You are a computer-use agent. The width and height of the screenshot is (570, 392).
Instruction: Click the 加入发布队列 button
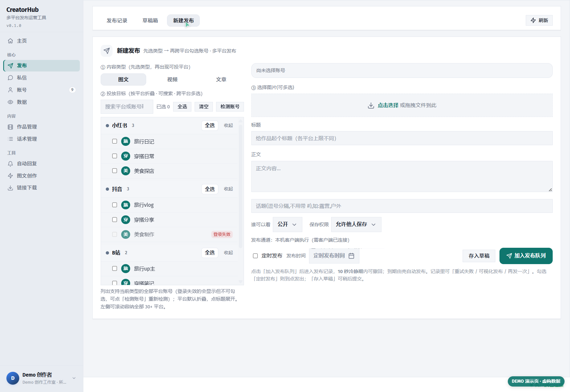tap(526, 256)
